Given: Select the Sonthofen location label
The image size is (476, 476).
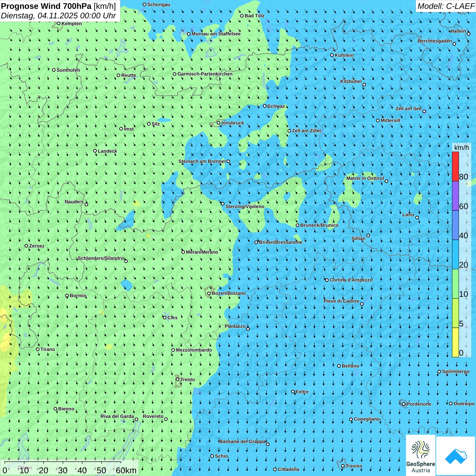Looking at the screenshot, I should point(68,70).
